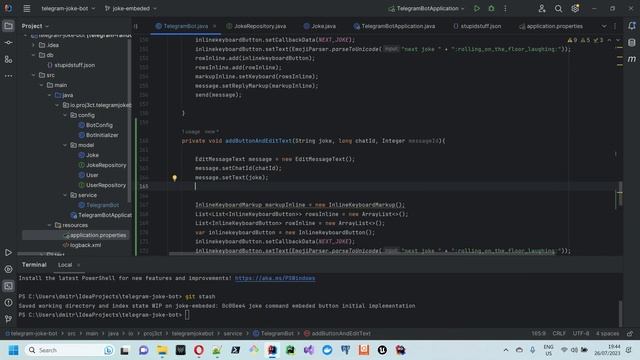The image size is (640, 360).
Task: Open the Structure tool window
Action: tap(8, 60)
